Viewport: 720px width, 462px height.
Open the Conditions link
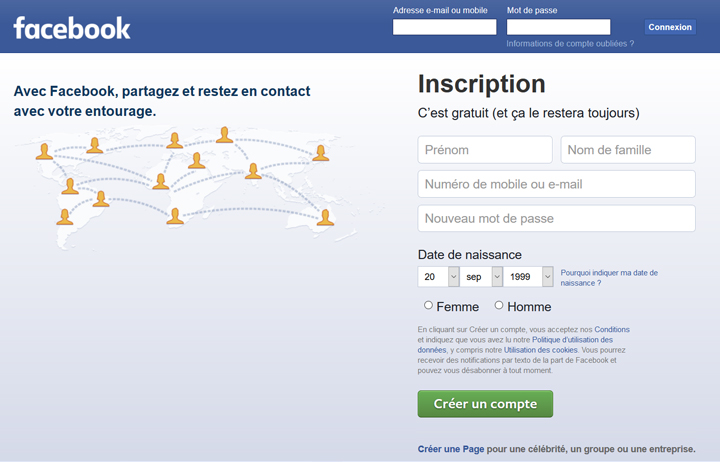tap(612, 329)
